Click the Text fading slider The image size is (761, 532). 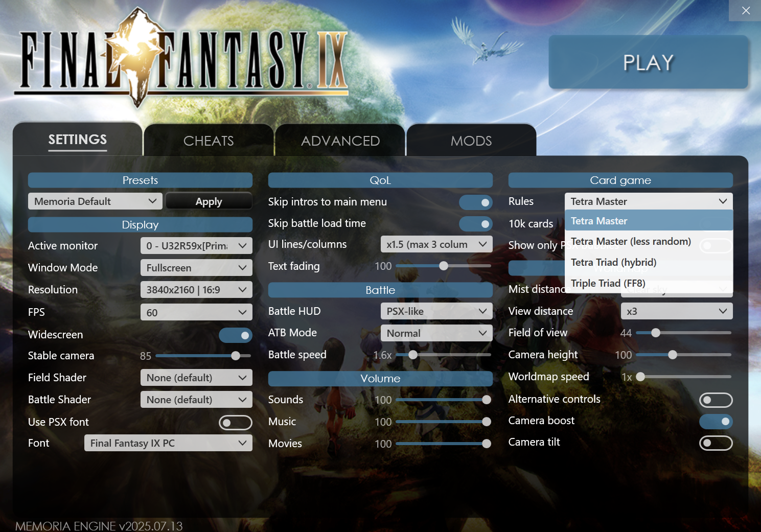(443, 266)
